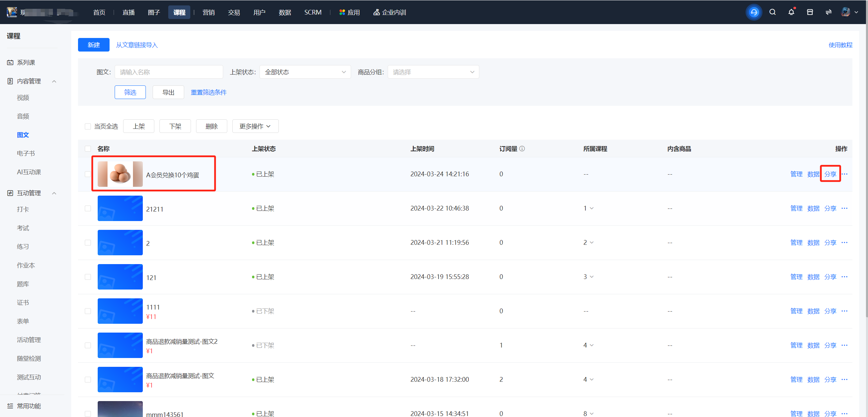The height and width of the screenshot is (417, 868).
Task: Open more actions dots for 商品退款减销量测试-图文2
Action: point(845,345)
